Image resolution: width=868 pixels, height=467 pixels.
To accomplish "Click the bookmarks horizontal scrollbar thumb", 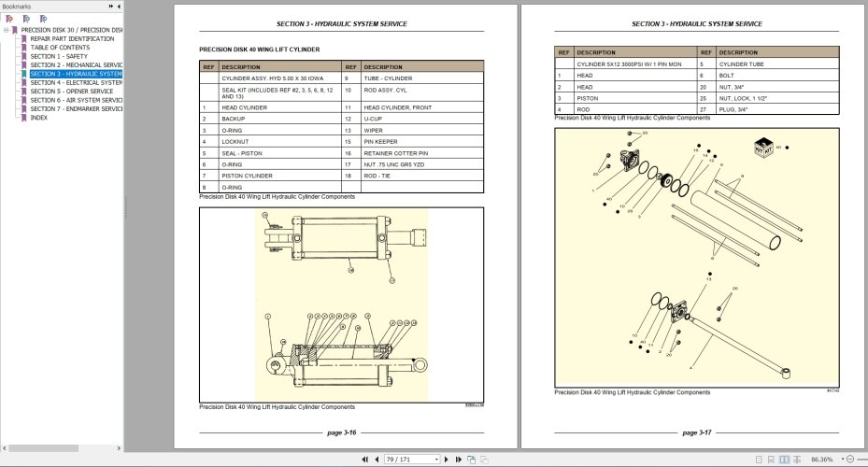I will point(43,448).
